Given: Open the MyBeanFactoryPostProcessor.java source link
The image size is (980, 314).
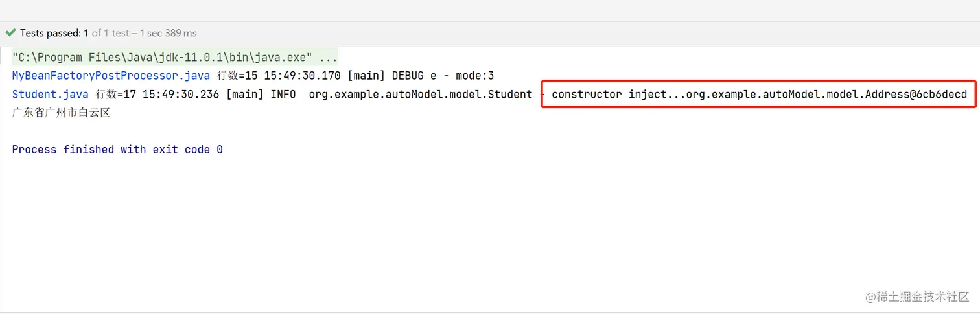Looking at the screenshot, I should [x=111, y=76].
